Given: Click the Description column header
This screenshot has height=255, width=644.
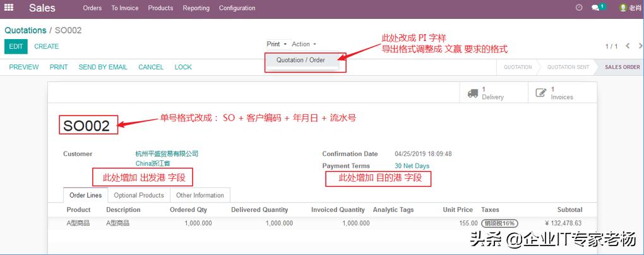Looking at the screenshot, I should 123,210.
